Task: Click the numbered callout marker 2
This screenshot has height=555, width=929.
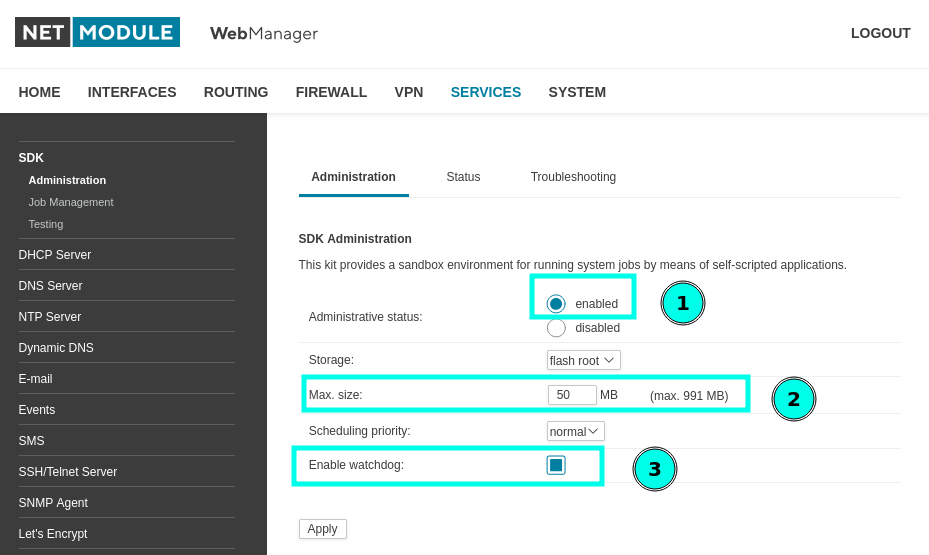Action: 794,399
